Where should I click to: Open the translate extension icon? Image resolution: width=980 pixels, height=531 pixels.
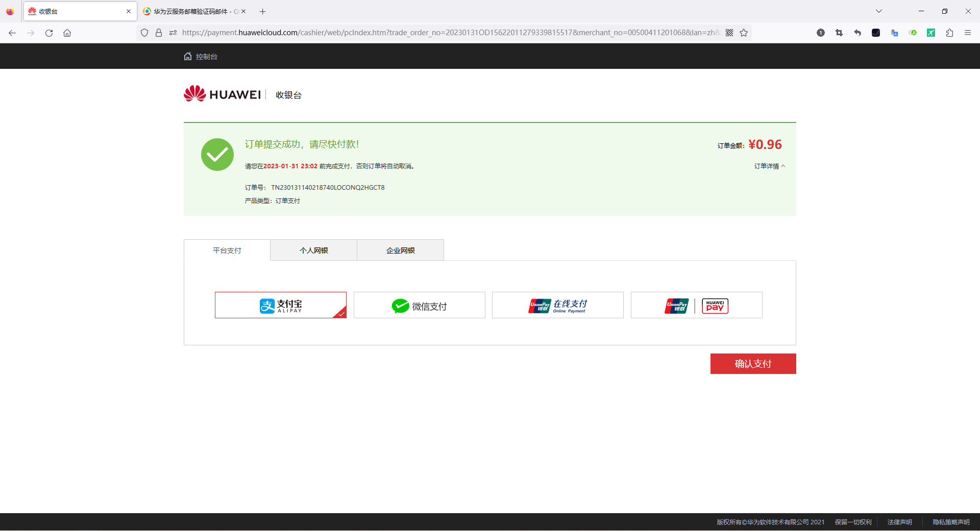894,33
